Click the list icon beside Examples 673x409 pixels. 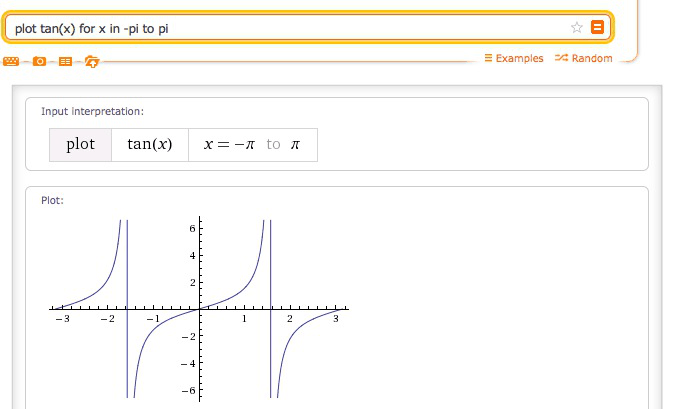488,58
